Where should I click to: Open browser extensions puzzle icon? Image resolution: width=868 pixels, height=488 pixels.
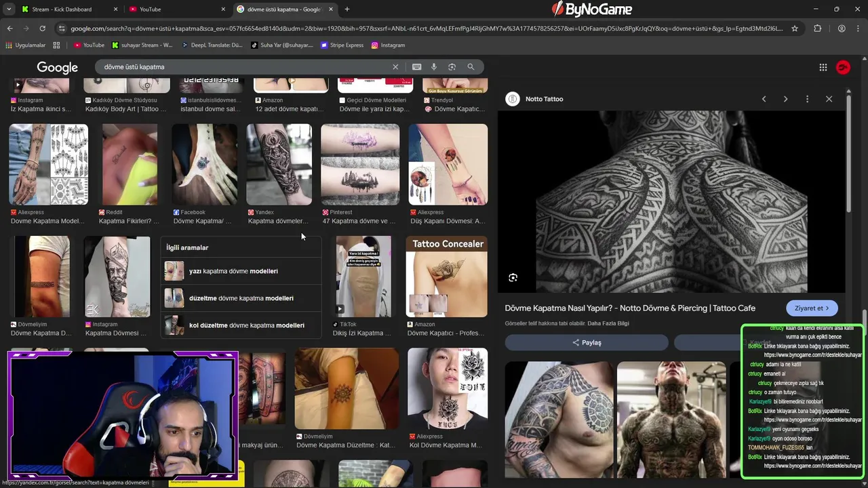click(817, 28)
